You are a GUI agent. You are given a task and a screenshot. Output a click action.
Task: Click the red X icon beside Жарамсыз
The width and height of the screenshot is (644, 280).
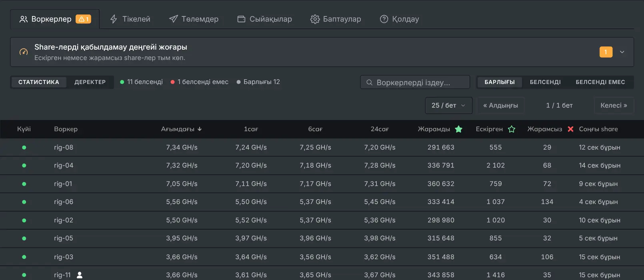pos(571,129)
